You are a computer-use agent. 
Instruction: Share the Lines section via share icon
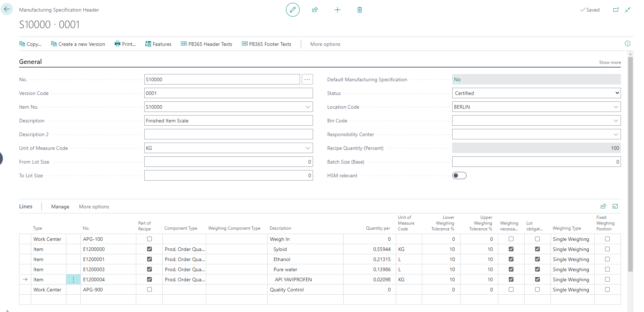pyautogui.click(x=603, y=206)
